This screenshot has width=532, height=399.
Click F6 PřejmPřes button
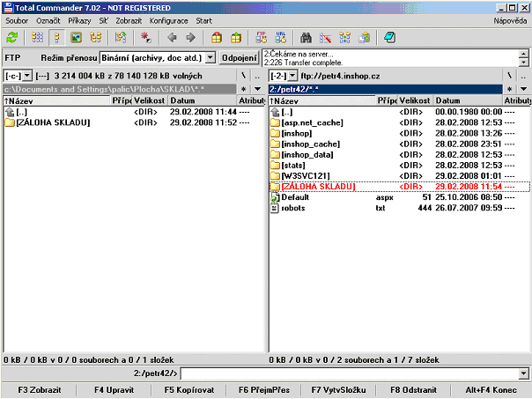pyautogui.click(x=264, y=390)
